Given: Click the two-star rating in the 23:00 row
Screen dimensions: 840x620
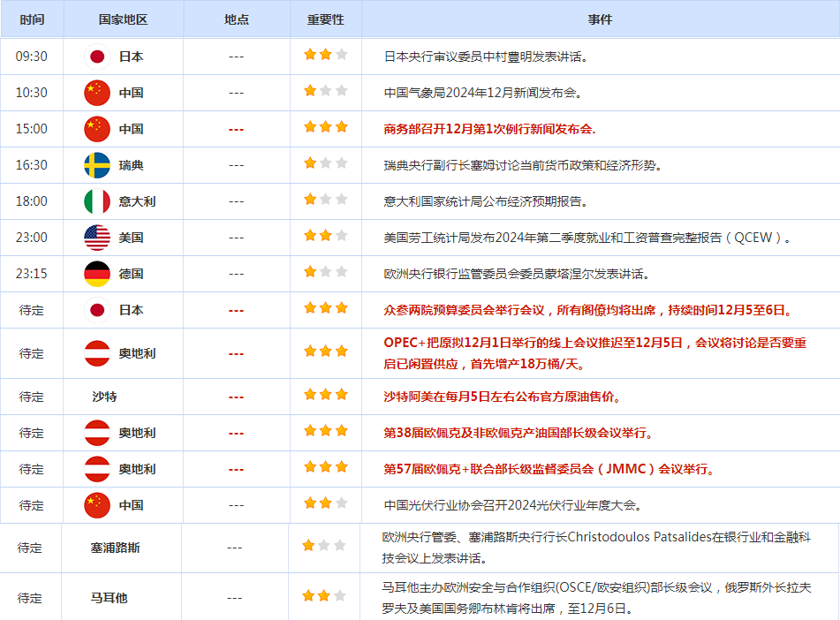Looking at the screenshot, I should [326, 235].
